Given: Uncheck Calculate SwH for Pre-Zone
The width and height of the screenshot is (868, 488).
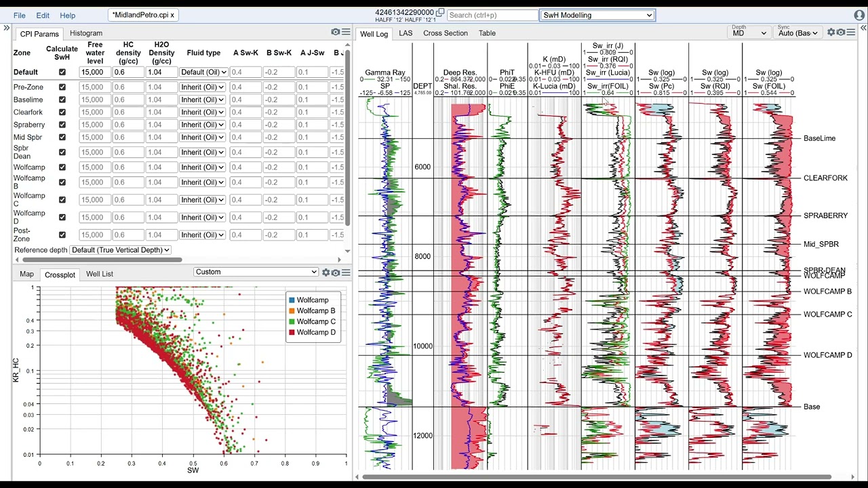Looking at the screenshot, I should (x=62, y=87).
